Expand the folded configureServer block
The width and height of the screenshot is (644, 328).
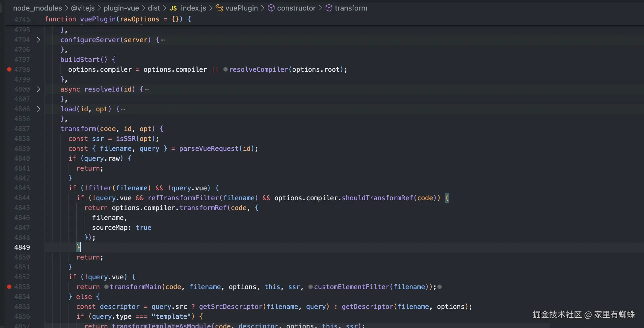coord(39,40)
